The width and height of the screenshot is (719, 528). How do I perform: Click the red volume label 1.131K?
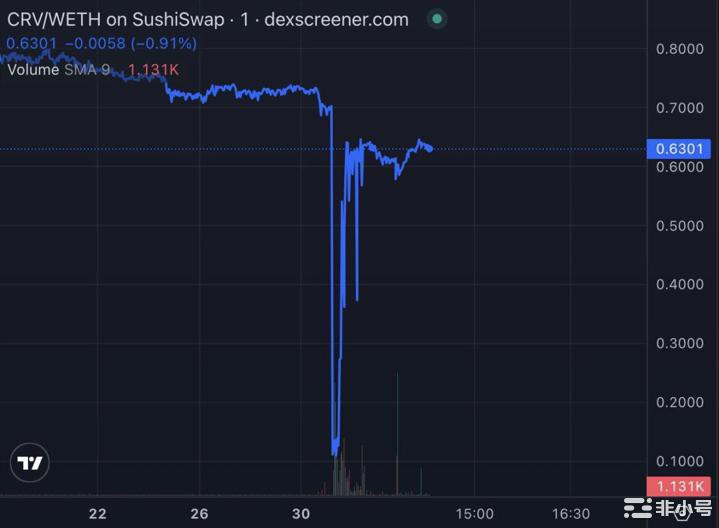pos(679,486)
